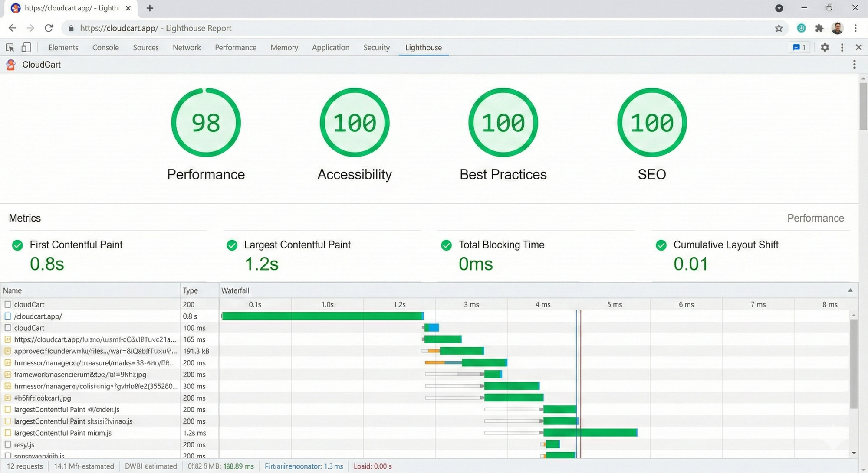
Task: Check the /cloudcart.app/ request checkbox
Action: [x=7, y=316]
